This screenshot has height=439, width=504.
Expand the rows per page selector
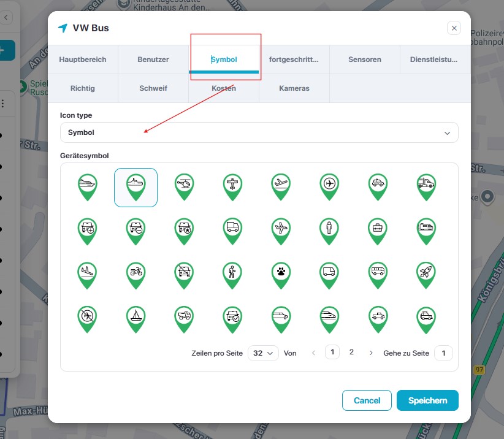coord(263,353)
